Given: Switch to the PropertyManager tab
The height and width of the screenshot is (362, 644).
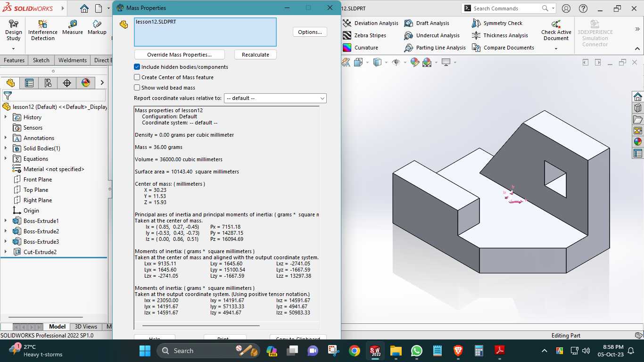Looking at the screenshot, I should (29, 83).
